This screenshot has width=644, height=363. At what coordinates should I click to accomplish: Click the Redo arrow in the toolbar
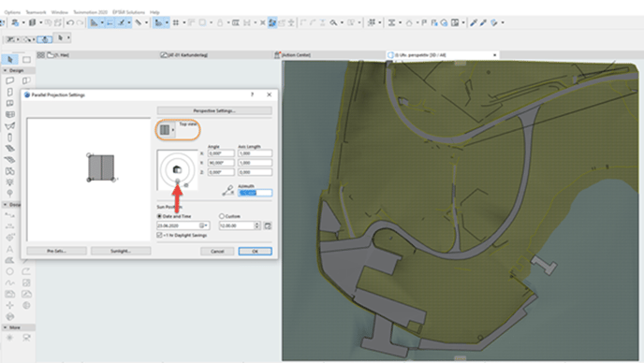[x=80, y=22]
